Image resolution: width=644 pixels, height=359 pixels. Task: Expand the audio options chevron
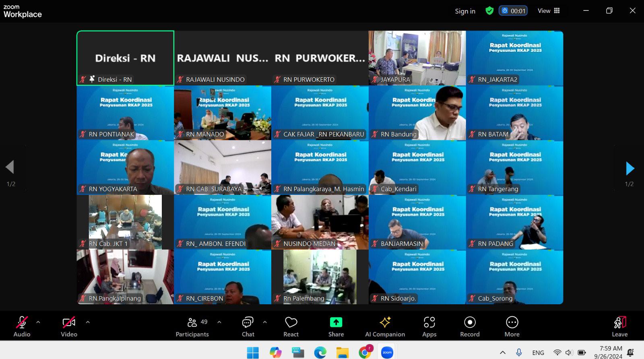[38, 322]
